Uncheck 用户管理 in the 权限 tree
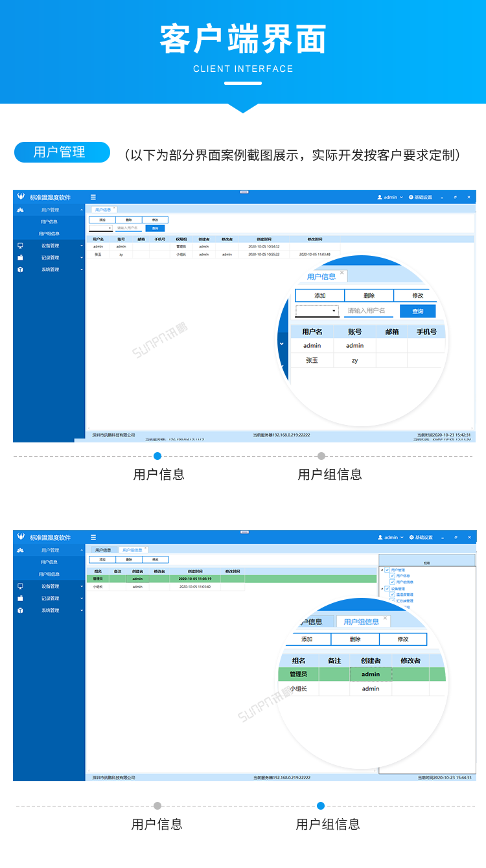Image resolution: width=486 pixels, height=868 pixels. coord(388,569)
